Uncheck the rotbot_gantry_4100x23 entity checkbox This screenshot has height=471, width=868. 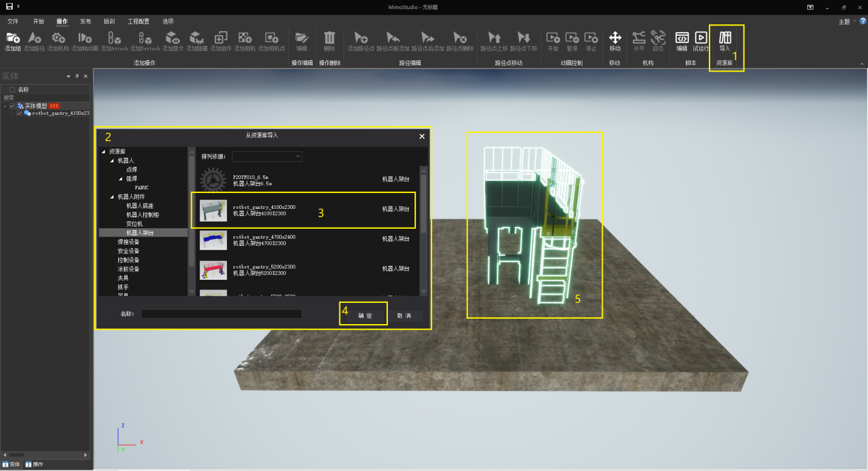click(x=19, y=113)
